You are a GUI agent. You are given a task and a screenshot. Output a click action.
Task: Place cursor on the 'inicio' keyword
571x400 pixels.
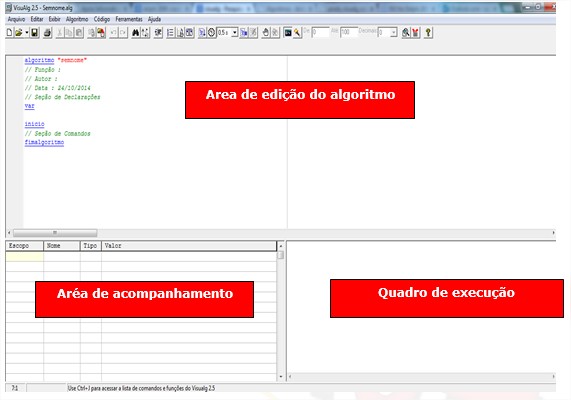pyautogui.click(x=34, y=124)
